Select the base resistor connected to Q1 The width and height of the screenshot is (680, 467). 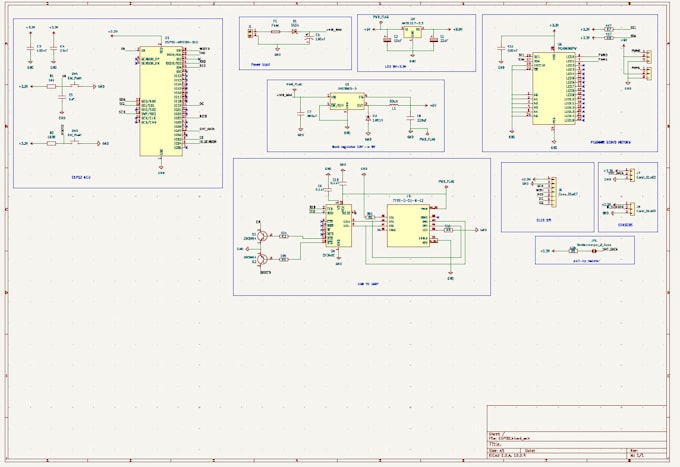[x=283, y=236]
